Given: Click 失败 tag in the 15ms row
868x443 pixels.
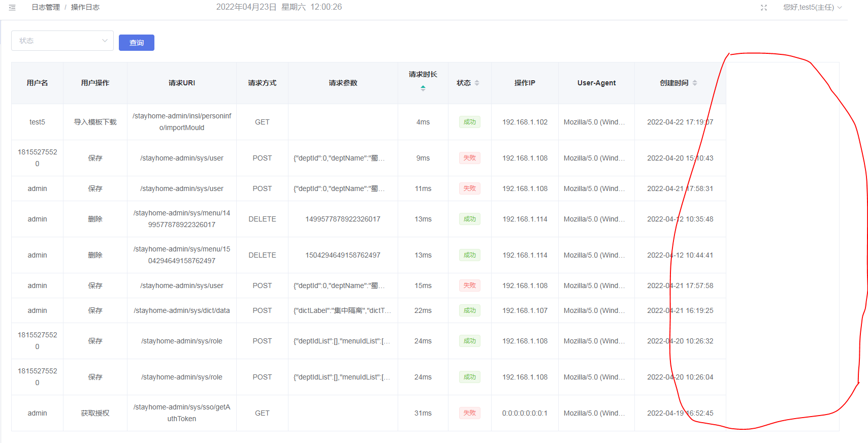Looking at the screenshot, I should coord(470,286).
